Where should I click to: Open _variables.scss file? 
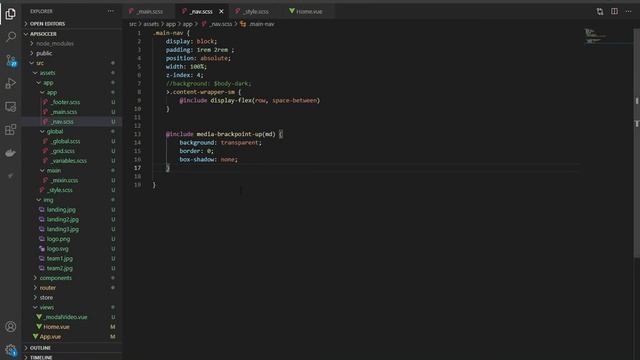69,161
